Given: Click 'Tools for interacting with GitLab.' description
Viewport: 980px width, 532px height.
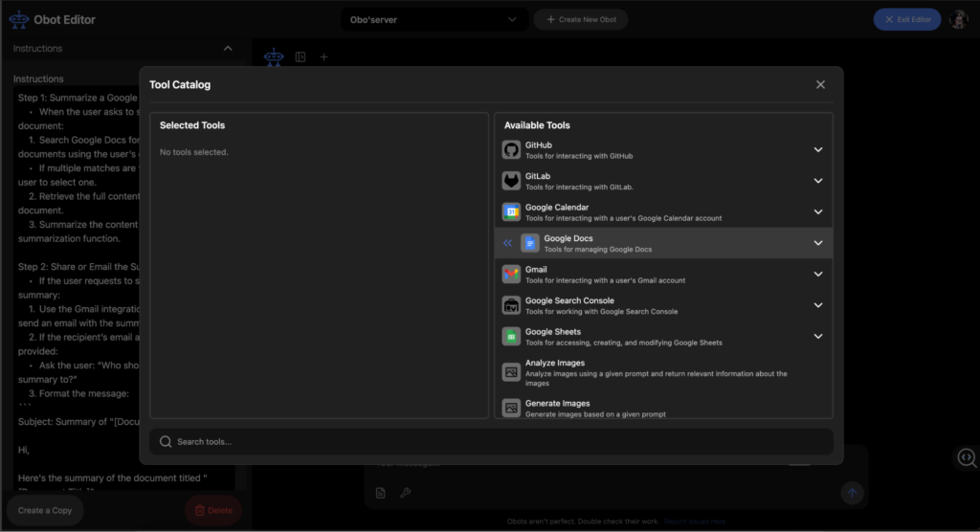Looking at the screenshot, I should 579,187.
